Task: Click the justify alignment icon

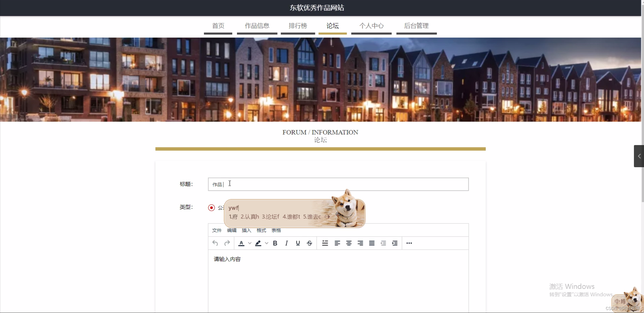Action: [371, 243]
